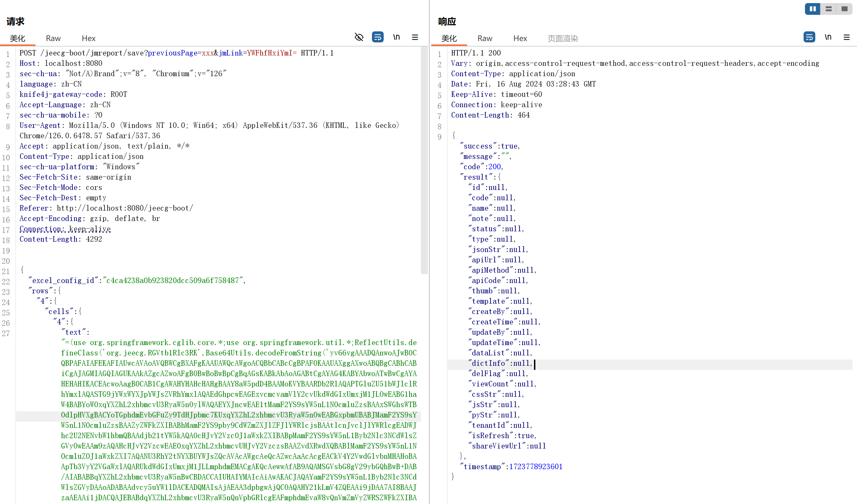Click the request vertical scrollbar
This screenshot has width=857, height=504.
click(x=424, y=160)
